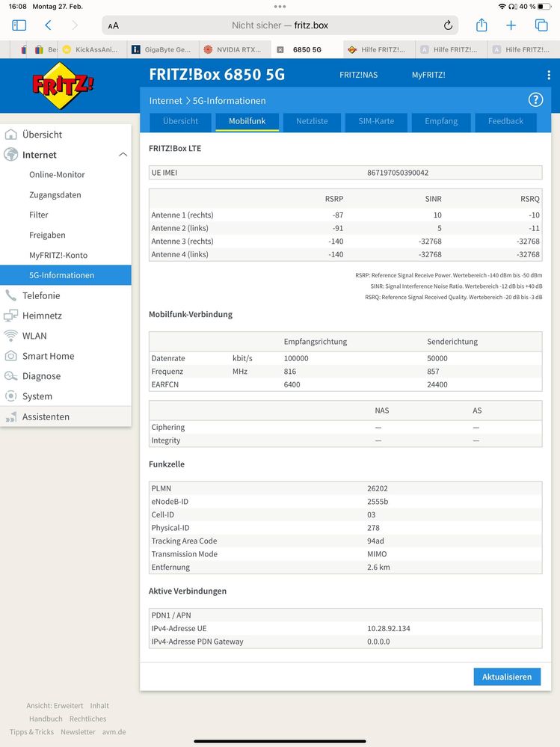Image resolution: width=560 pixels, height=747 pixels.
Task: Switch to the Feedback tab
Action: click(x=505, y=121)
